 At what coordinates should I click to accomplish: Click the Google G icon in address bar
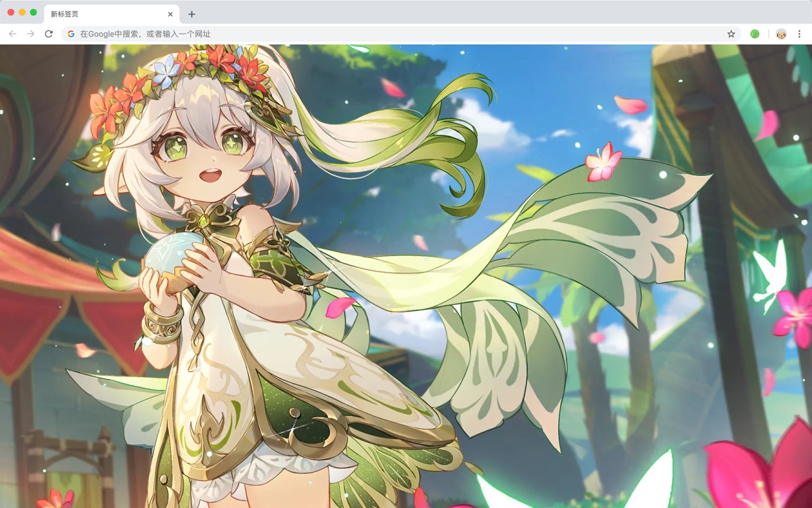pyautogui.click(x=70, y=34)
